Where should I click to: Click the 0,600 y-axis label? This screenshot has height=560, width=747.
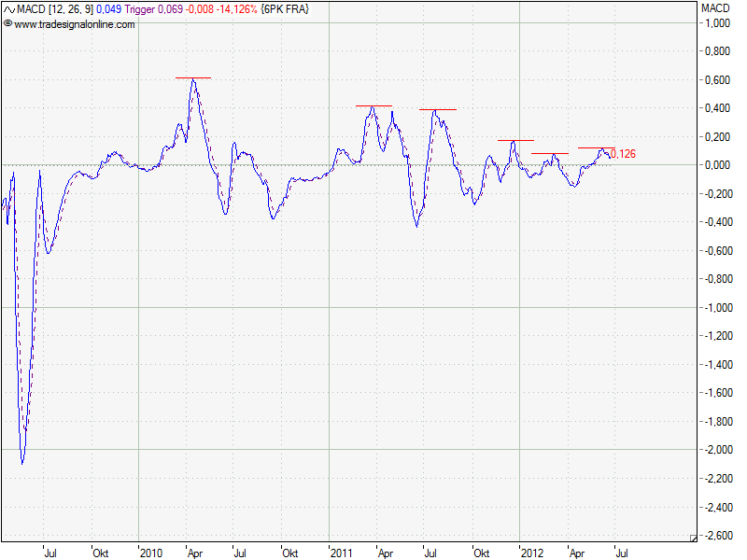(717, 80)
